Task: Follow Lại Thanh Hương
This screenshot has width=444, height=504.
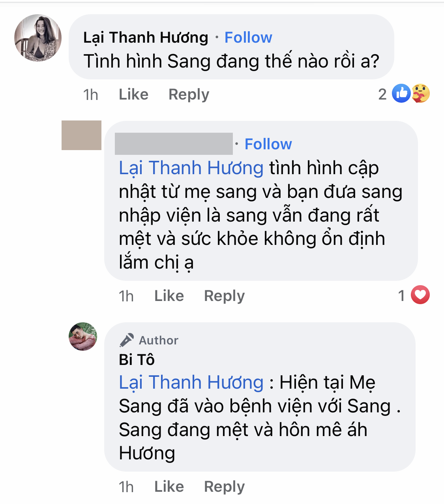Action: (248, 38)
